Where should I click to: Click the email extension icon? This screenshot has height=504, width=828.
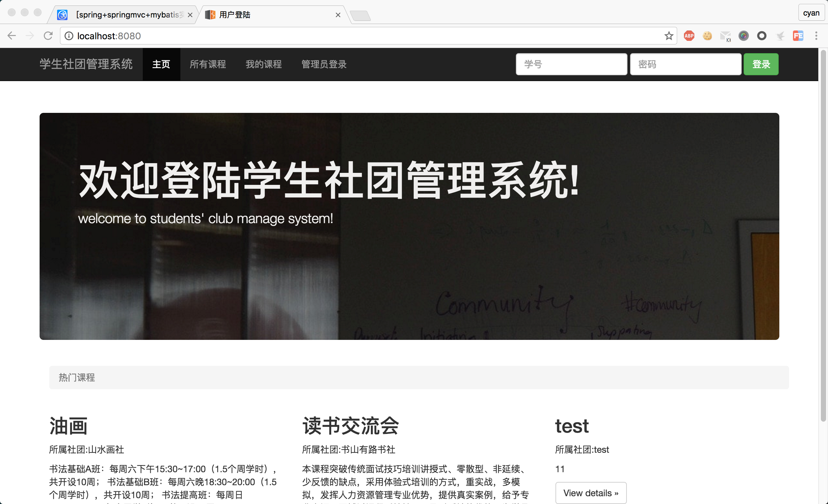tap(725, 36)
